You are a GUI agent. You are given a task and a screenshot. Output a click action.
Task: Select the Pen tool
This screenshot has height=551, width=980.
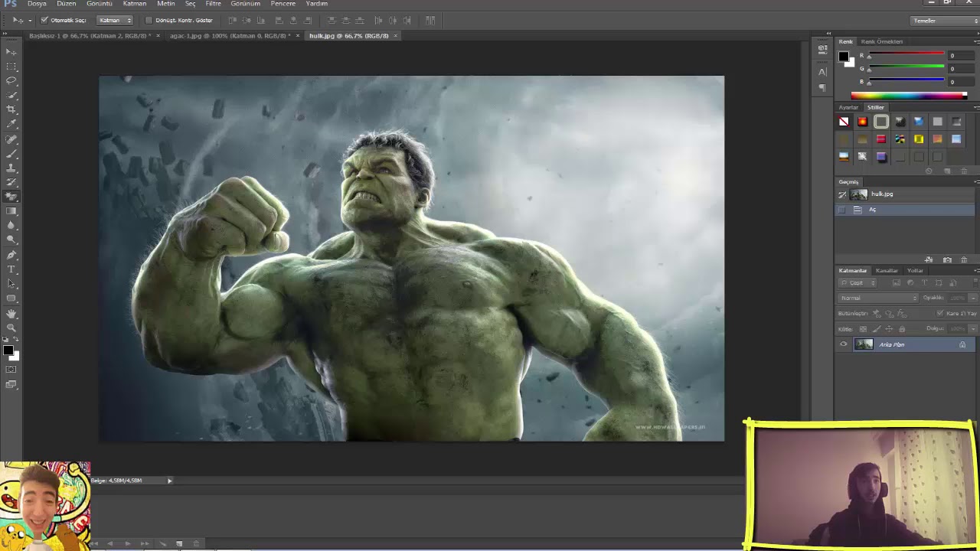click(11, 255)
